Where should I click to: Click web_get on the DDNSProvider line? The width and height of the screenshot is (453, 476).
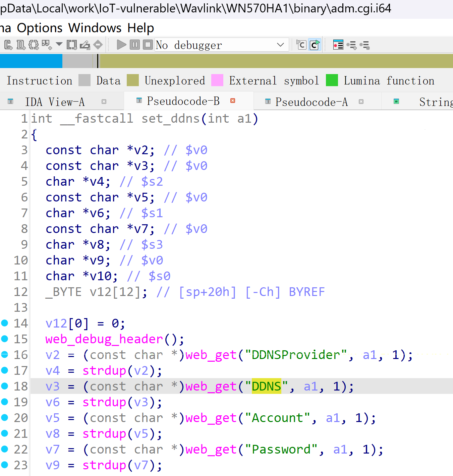click(211, 355)
